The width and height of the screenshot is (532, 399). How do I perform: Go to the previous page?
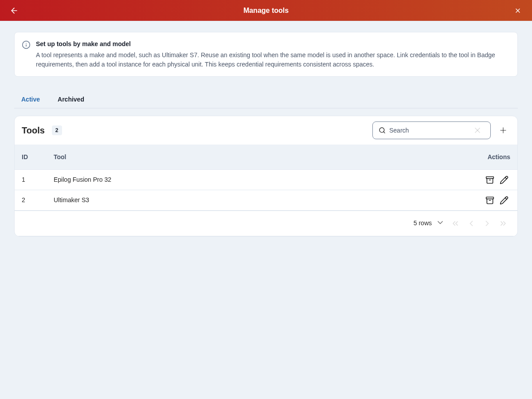coord(471,223)
